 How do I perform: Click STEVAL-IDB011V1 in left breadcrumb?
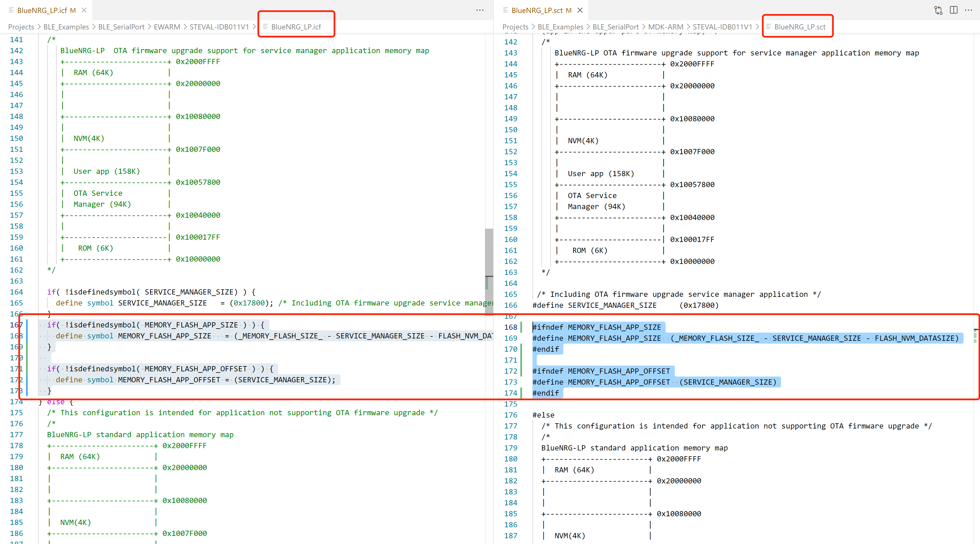[x=219, y=27]
